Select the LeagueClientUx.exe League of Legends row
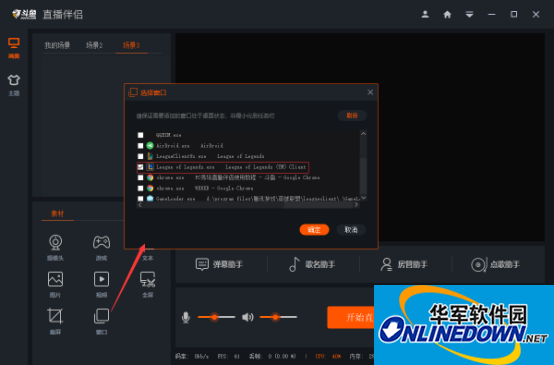 click(210, 156)
